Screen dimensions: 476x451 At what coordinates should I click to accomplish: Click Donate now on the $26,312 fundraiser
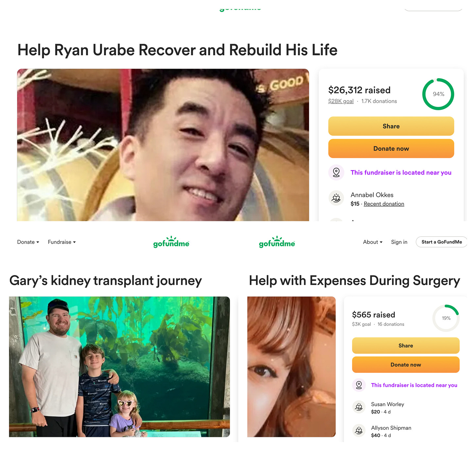[x=391, y=148]
